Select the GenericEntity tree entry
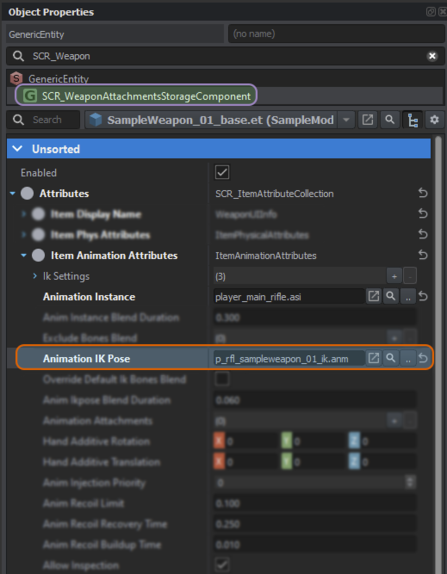Image resolution: width=447 pixels, height=574 pixels. tap(59, 79)
